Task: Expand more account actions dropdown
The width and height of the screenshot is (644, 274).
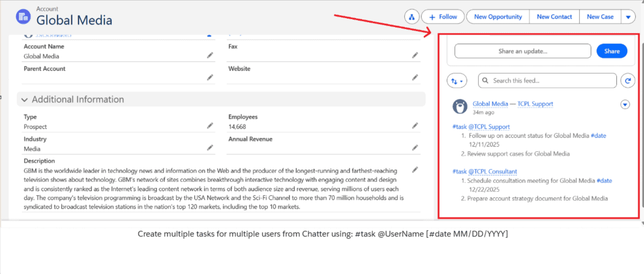Action: point(628,17)
